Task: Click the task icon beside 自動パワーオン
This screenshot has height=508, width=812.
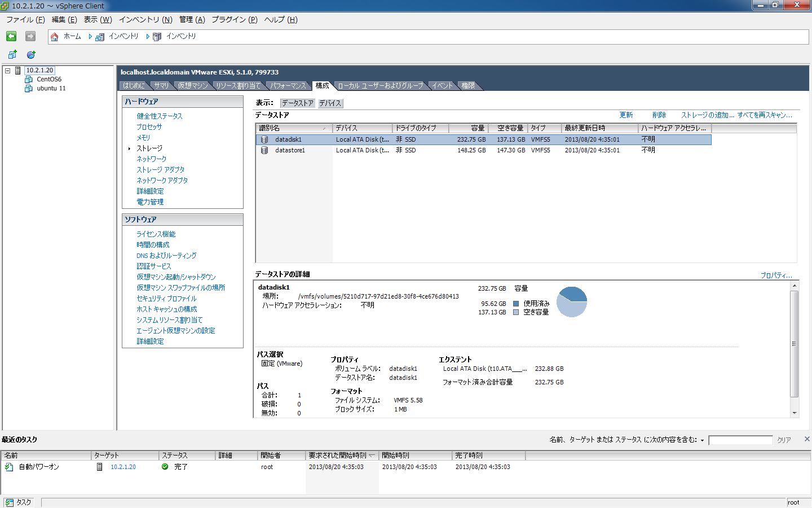Action: 9,467
